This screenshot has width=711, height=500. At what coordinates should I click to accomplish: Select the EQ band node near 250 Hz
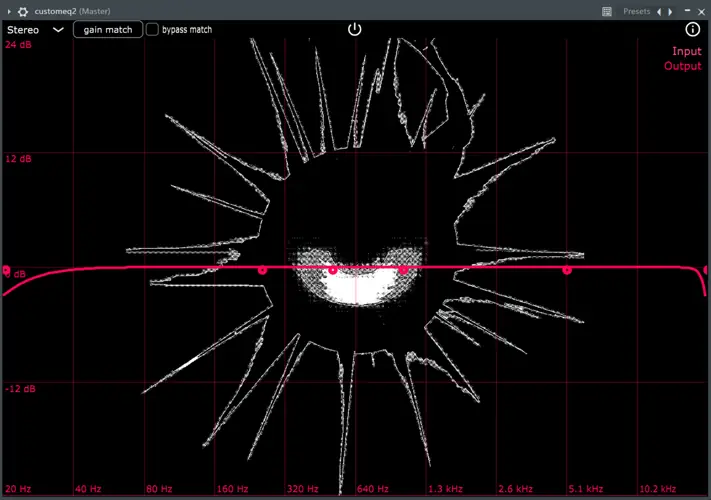coord(263,270)
